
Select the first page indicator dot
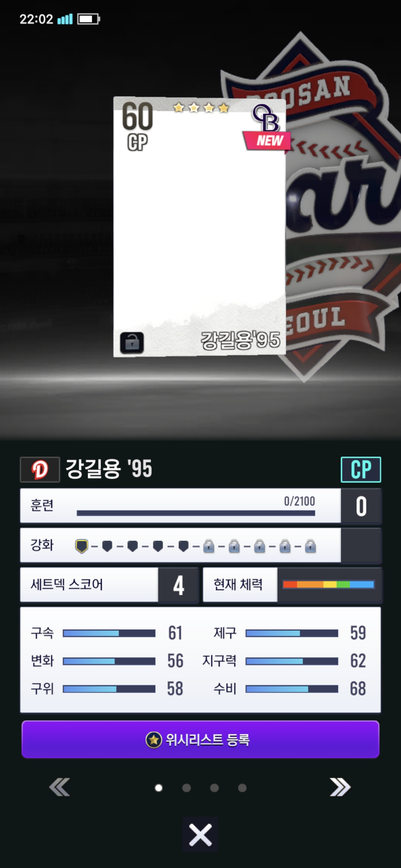(159, 788)
